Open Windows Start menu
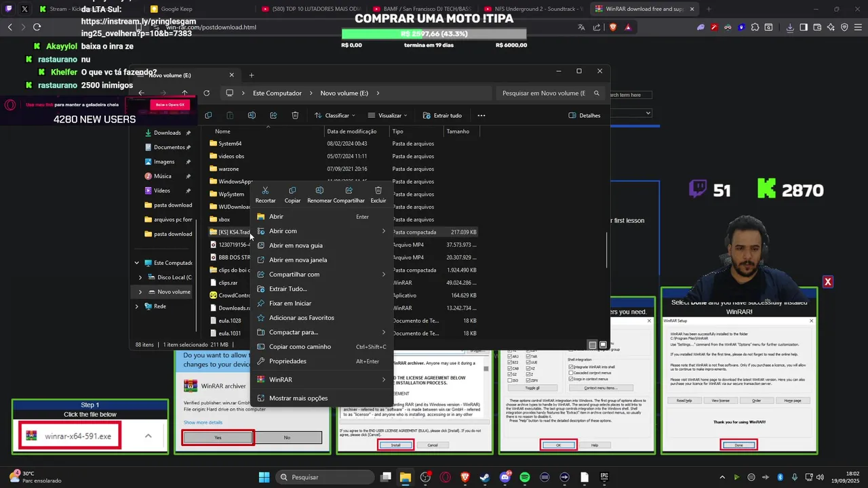The height and width of the screenshot is (488, 868). click(264, 477)
